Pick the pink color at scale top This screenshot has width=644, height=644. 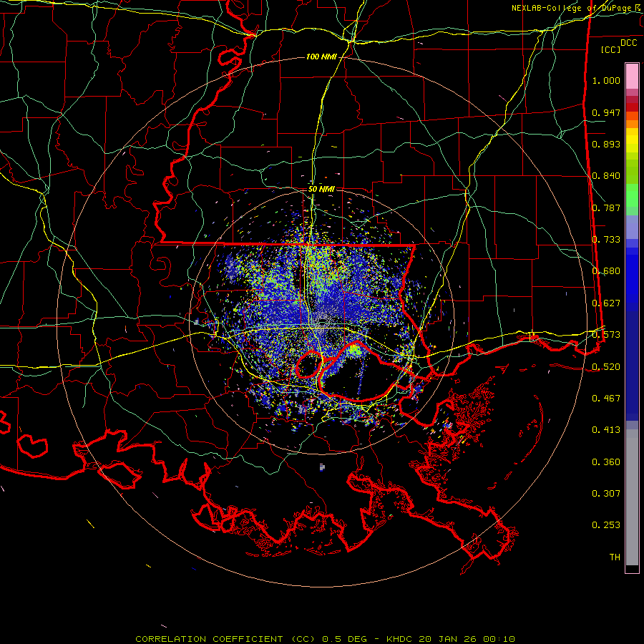click(x=632, y=76)
